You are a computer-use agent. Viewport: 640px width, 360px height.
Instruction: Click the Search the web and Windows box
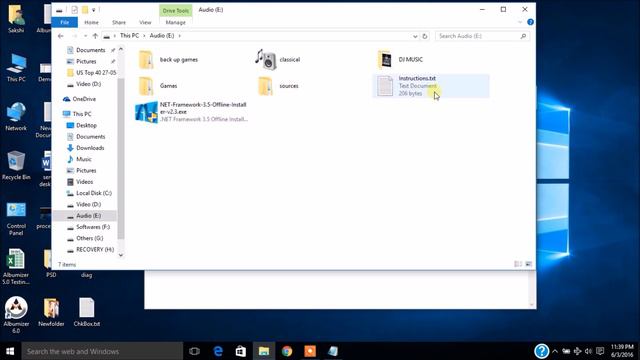click(x=102, y=351)
